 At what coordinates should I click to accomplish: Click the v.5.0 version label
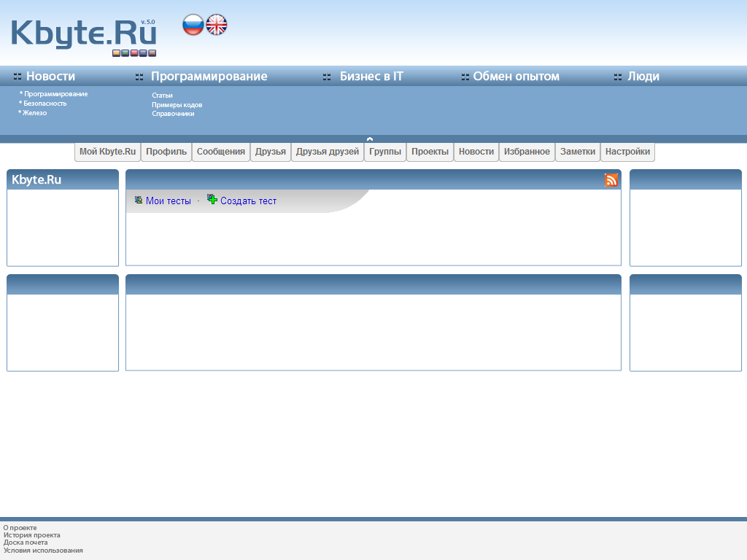(x=147, y=22)
